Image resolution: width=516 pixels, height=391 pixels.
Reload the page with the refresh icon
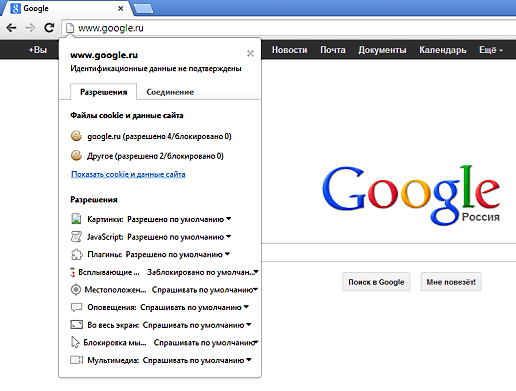(49, 28)
